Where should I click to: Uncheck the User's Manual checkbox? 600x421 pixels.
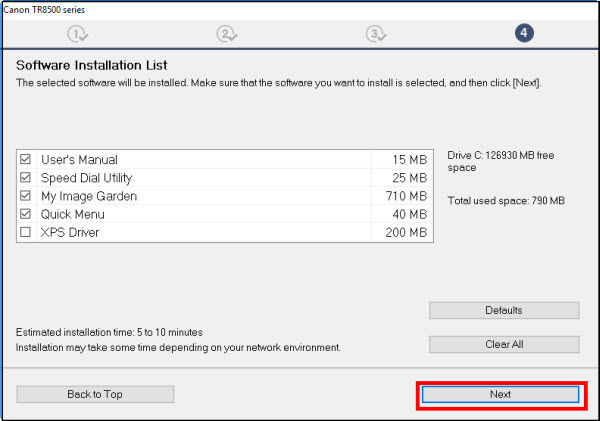pos(25,159)
